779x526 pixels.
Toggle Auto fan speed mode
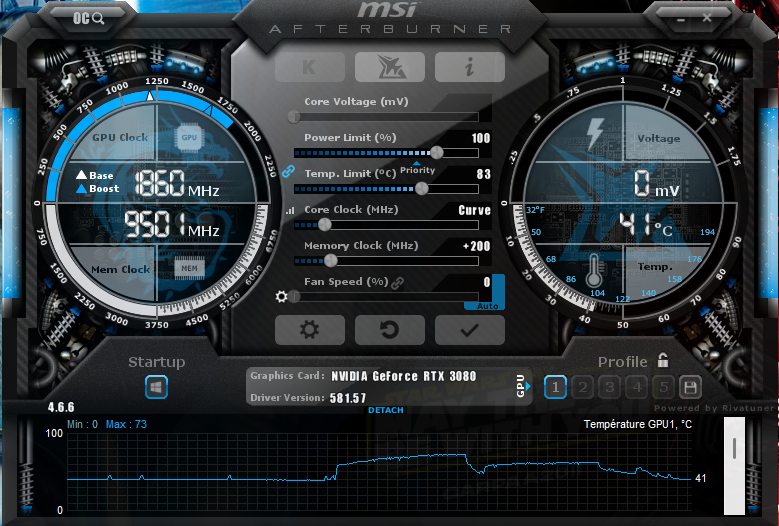coord(487,306)
